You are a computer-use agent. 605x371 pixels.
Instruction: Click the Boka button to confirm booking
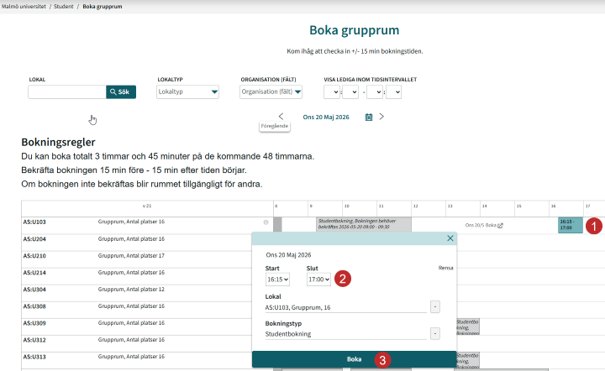(x=354, y=359)
